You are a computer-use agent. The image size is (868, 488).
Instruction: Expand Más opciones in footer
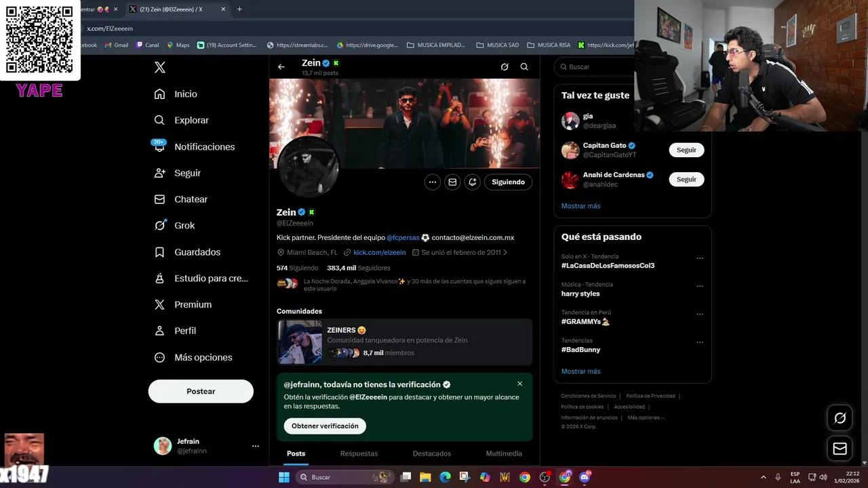646,418
